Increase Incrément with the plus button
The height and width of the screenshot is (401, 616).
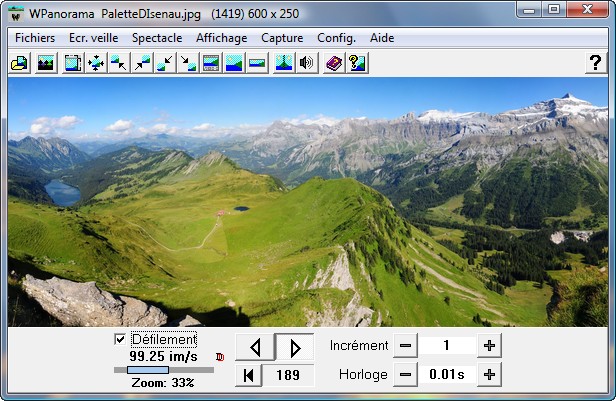point(490,346)
